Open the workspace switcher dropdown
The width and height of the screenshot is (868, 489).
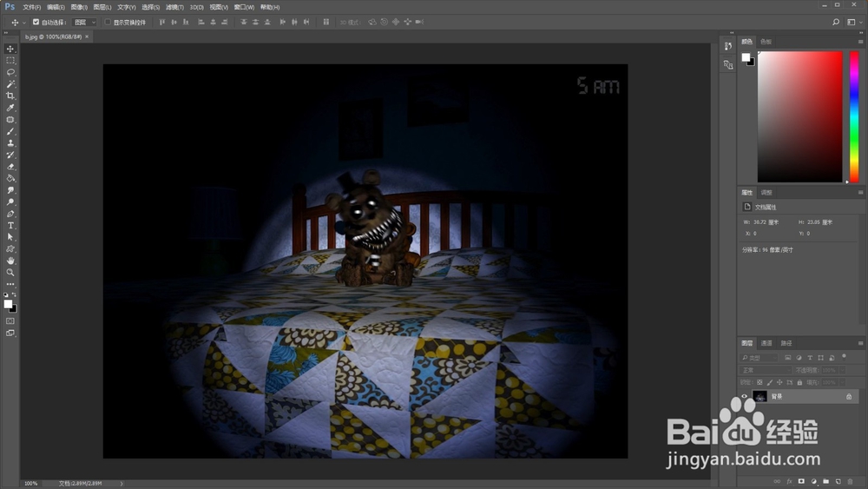(x=854, y=23)
